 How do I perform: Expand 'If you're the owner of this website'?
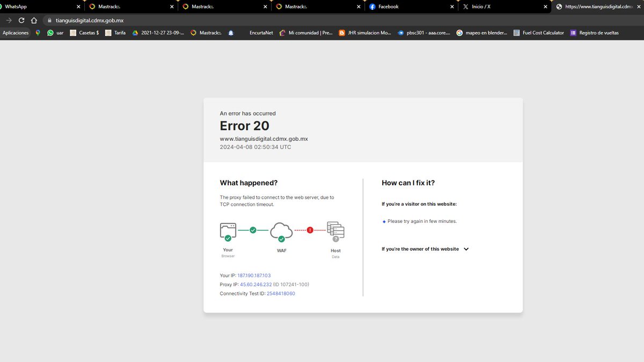[x=425, y=249]
